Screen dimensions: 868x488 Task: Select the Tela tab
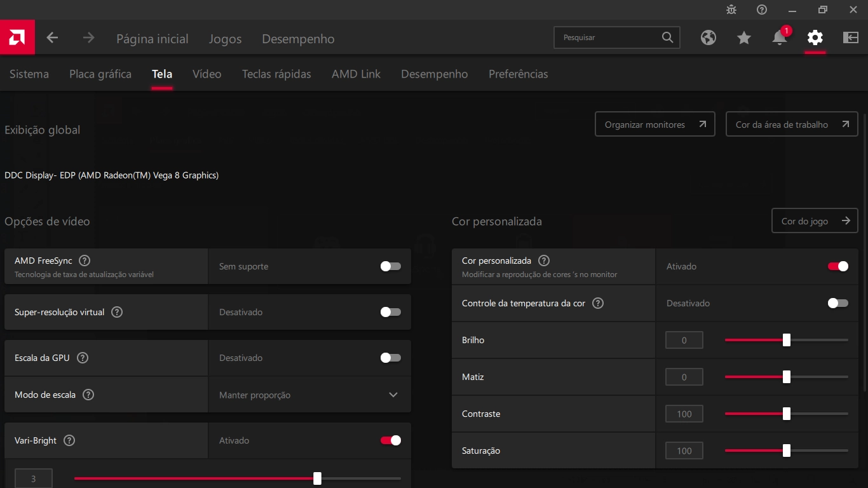click(x=162, y=74)
